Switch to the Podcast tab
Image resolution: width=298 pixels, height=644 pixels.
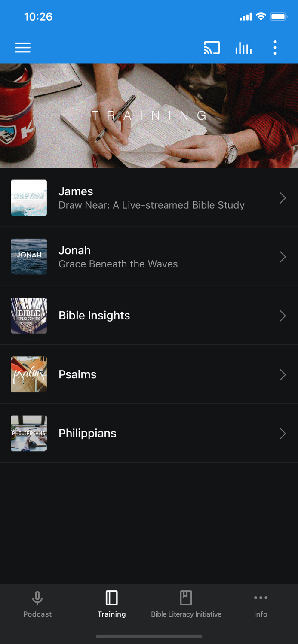37,605
